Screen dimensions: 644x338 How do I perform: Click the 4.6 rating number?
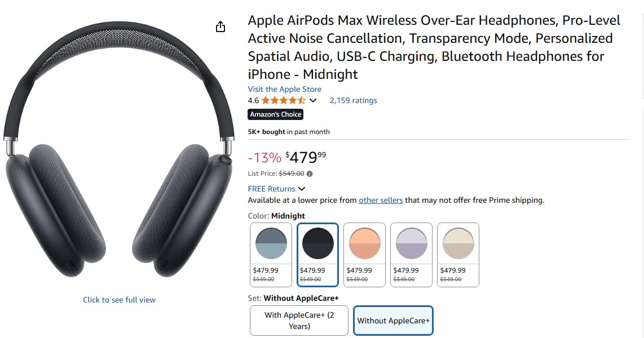(253, 100)
